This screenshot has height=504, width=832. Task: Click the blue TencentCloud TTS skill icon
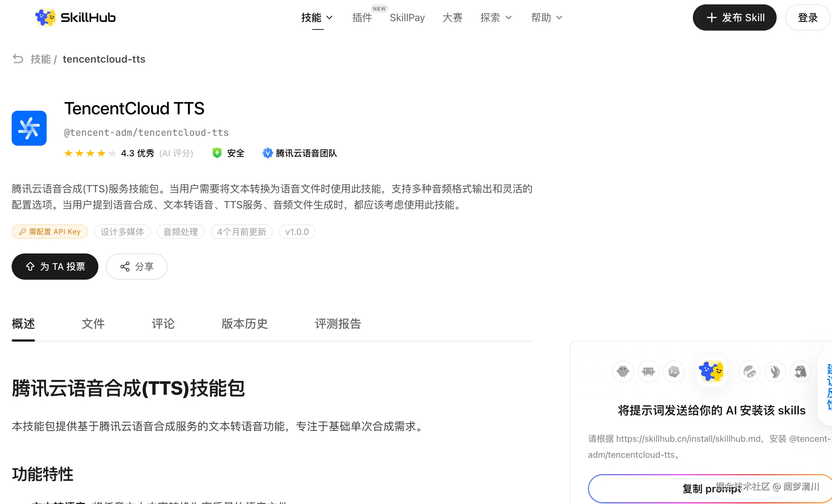point(29,128)
